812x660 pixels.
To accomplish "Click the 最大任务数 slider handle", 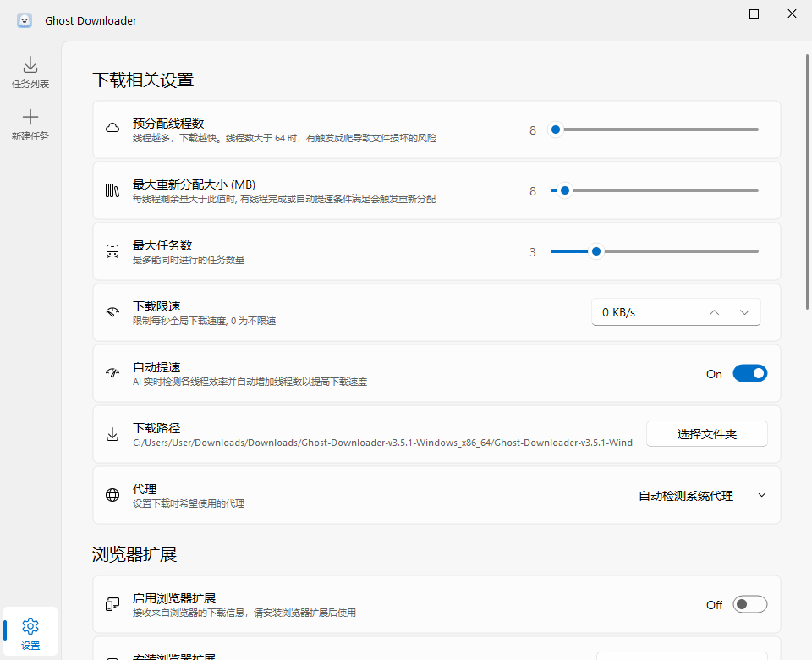I will click(596, 251).
